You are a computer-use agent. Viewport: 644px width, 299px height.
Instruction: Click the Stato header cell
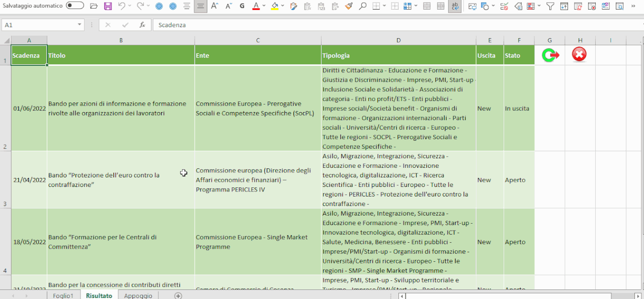tap(519, 55)
